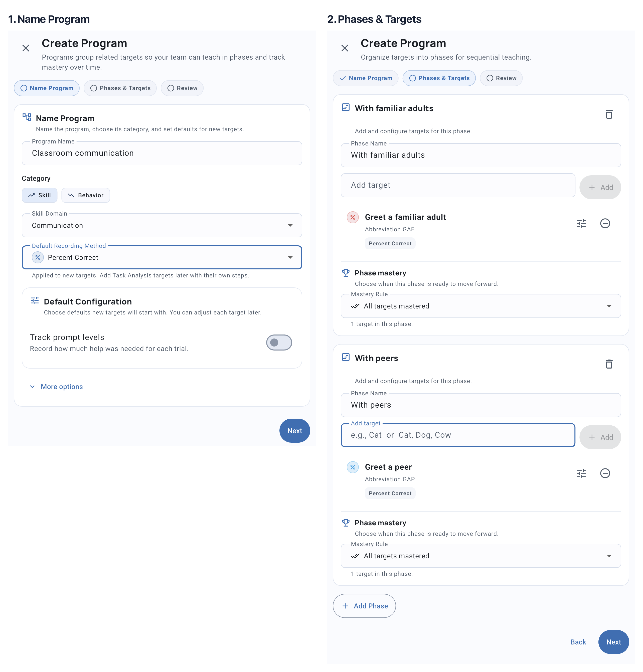Open configuration sliders for Greet a peer

coord(581,473)
